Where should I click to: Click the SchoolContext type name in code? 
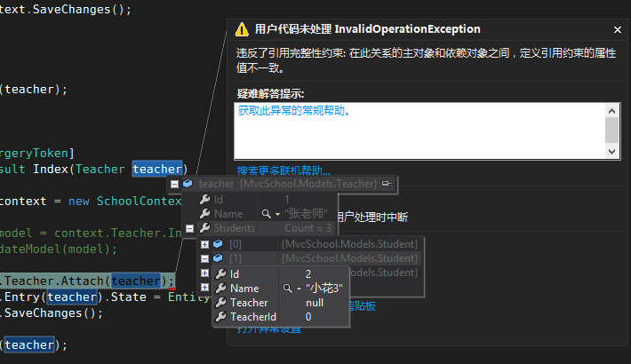click(x=140, y=202)
